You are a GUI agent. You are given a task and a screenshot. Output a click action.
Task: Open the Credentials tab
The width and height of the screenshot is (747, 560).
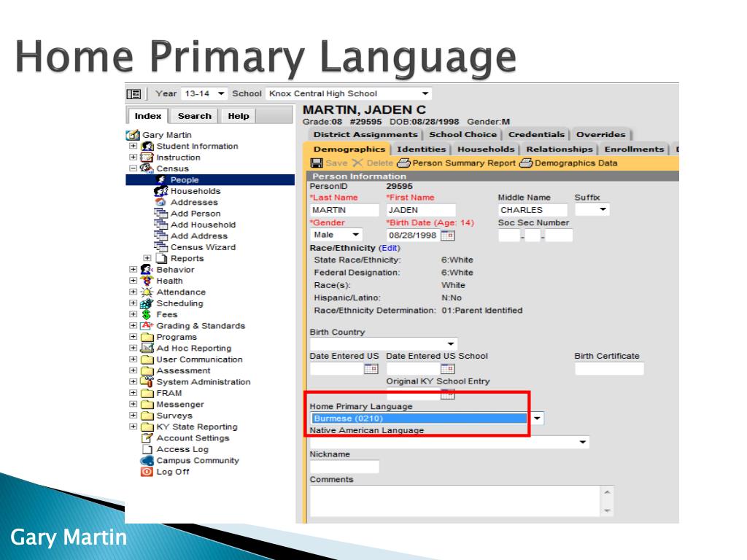point(536,134)
